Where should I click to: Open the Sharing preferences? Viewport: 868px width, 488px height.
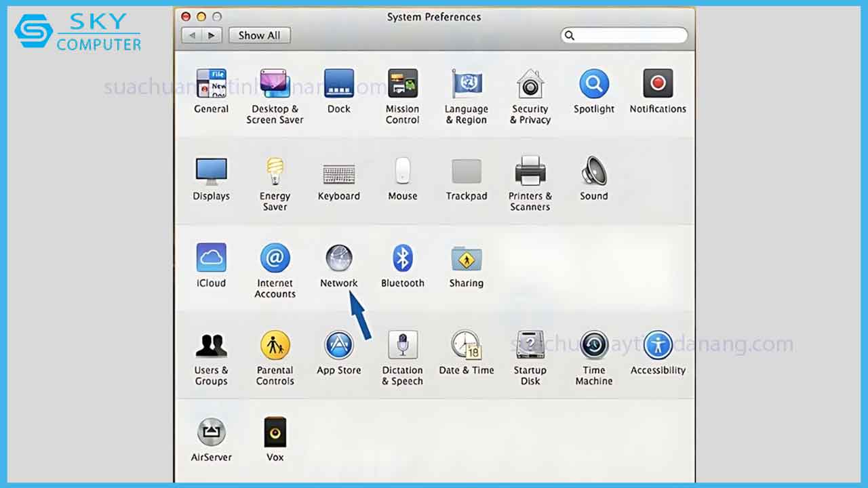click(466, 259)
